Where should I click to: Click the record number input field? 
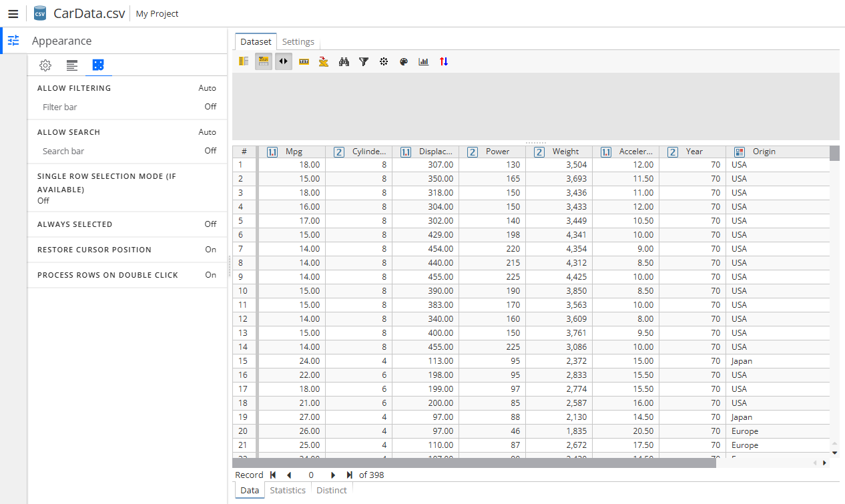(310, 475)
